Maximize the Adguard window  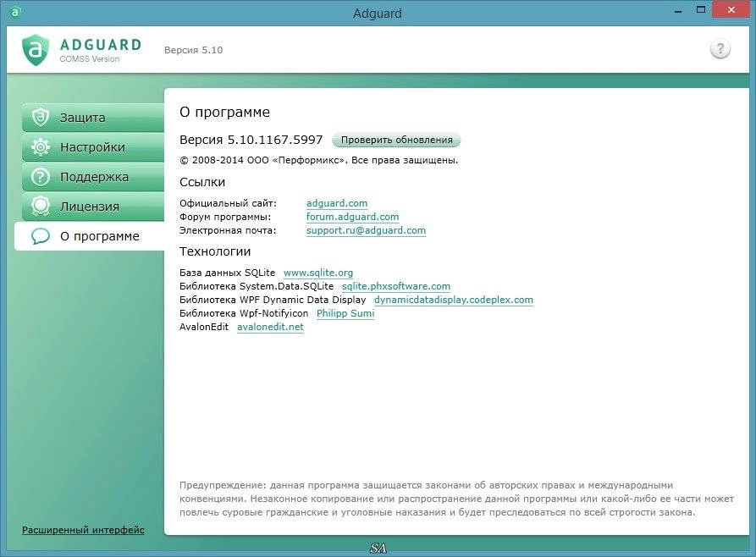701,9
